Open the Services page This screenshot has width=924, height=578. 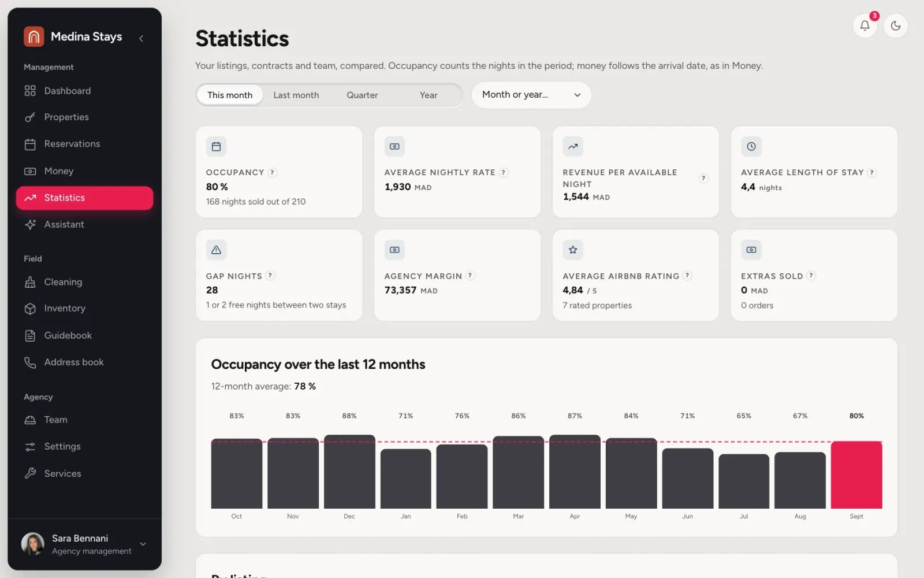(84, 473)
